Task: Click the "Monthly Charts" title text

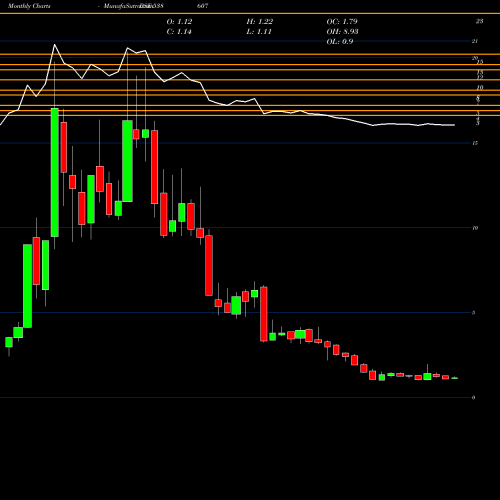Action: click(x=29, y=6)
